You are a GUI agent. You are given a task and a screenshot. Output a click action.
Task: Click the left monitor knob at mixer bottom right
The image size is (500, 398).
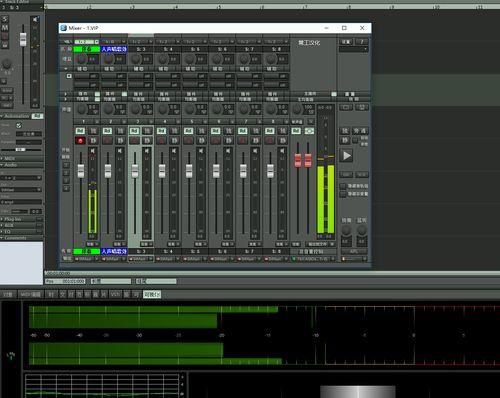(x=346, y=230)
